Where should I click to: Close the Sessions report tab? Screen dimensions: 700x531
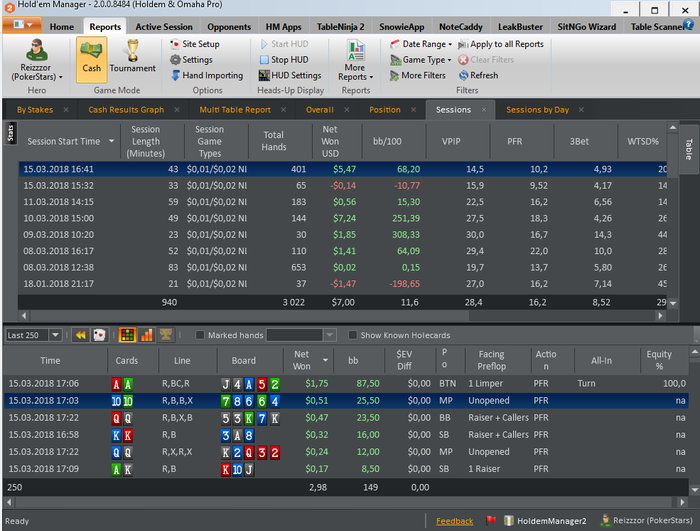tap(484, 110)
